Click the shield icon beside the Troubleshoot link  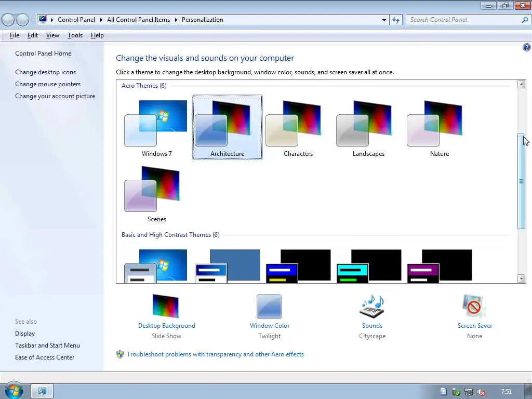tap(120, 354)
